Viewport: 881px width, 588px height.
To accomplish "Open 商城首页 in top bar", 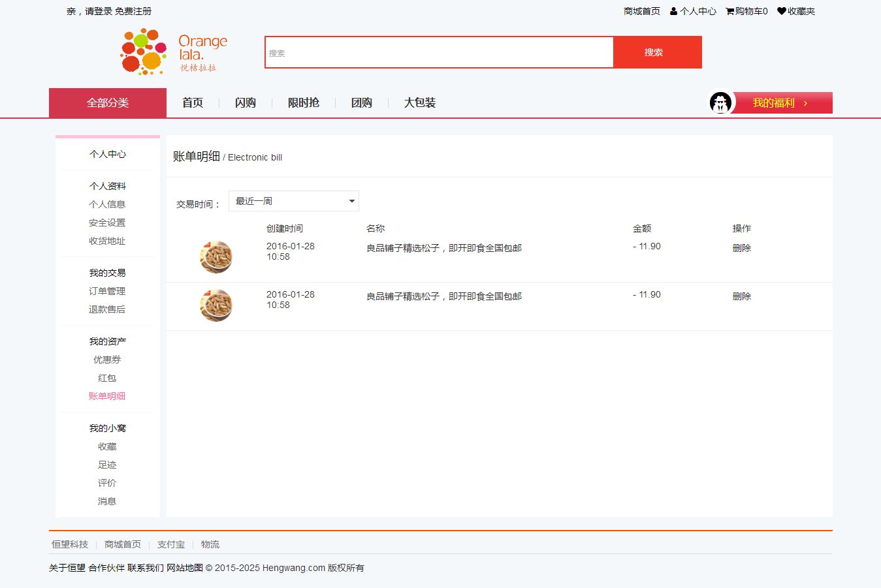I will tap(642, 11).
